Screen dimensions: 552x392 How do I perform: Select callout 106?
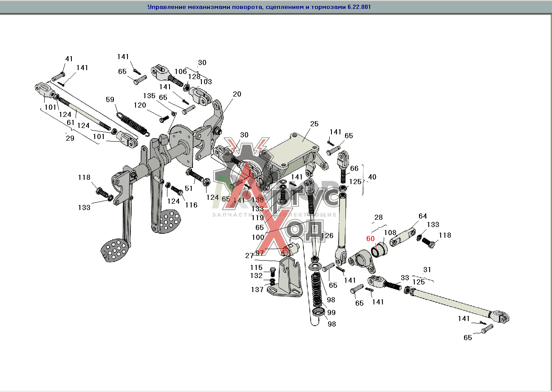coord(181,71)
